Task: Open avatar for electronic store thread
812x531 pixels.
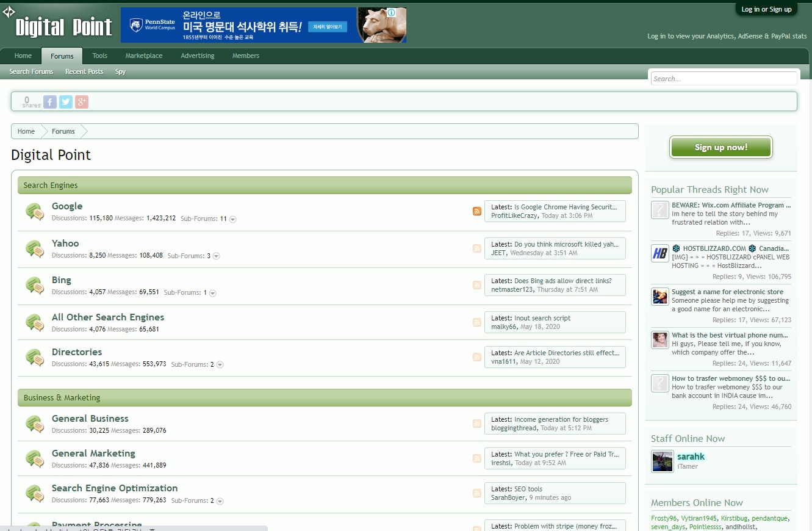Action: point(659,297)
